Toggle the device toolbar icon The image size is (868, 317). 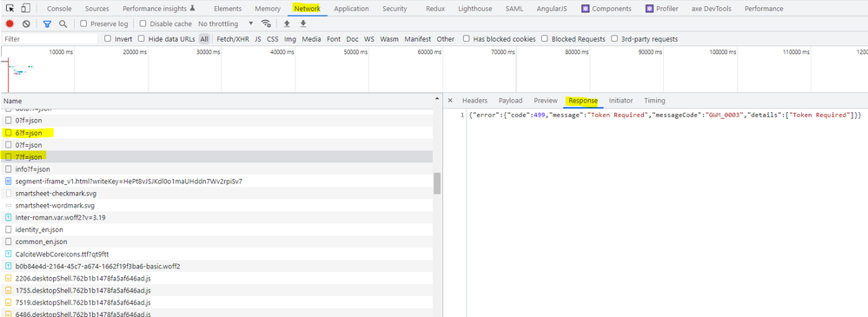pyautogui.click(x=25, y=9)
